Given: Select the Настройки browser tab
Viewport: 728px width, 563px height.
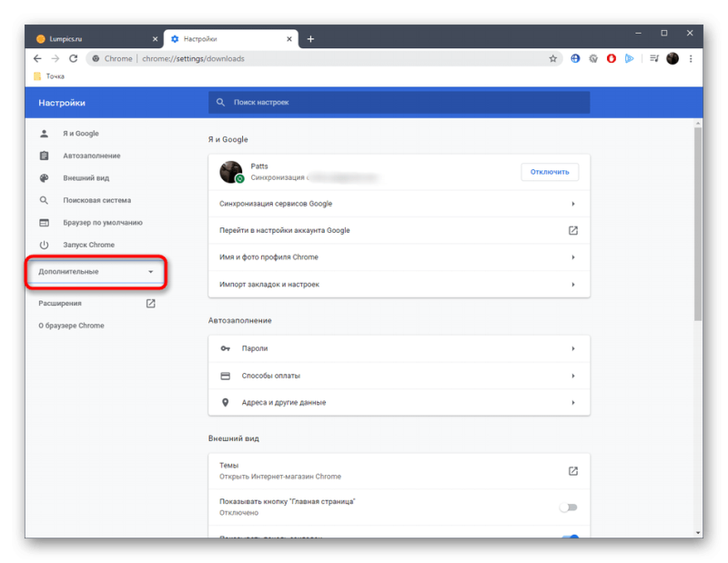Looking at the screenshot, I should point(231,39).
